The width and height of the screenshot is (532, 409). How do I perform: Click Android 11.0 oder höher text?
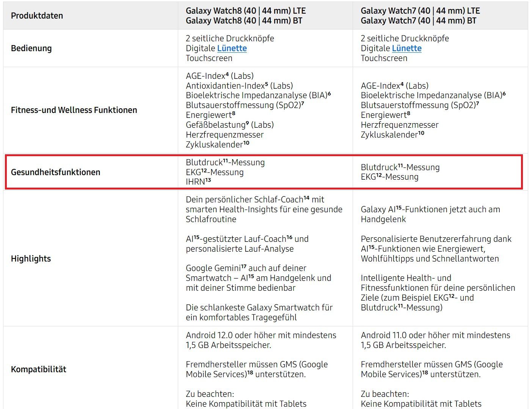435,340
